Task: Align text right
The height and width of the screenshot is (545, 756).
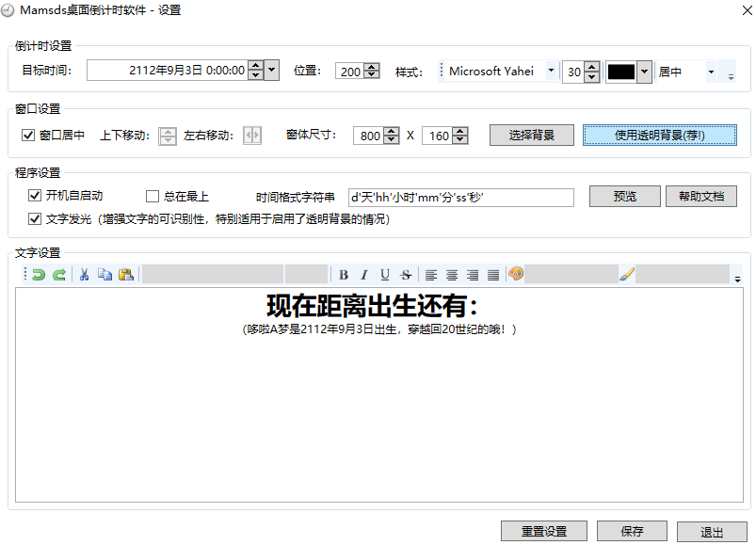Action: click(473, 275)
